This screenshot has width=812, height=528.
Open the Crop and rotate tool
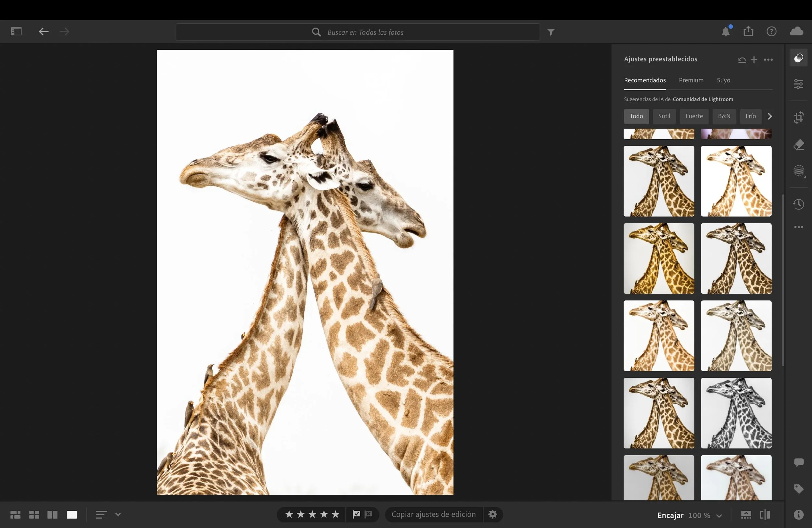(x=798, y=118)
